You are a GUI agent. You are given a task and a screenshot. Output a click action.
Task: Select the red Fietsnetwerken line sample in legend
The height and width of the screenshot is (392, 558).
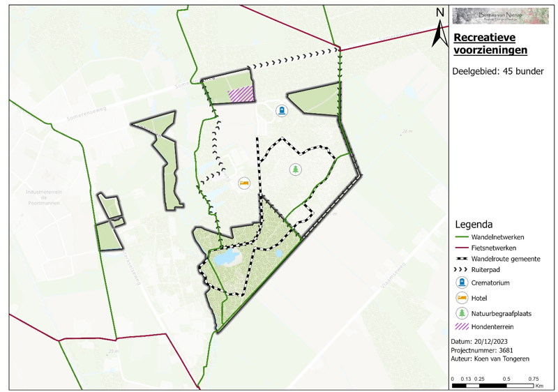[461, 248]
